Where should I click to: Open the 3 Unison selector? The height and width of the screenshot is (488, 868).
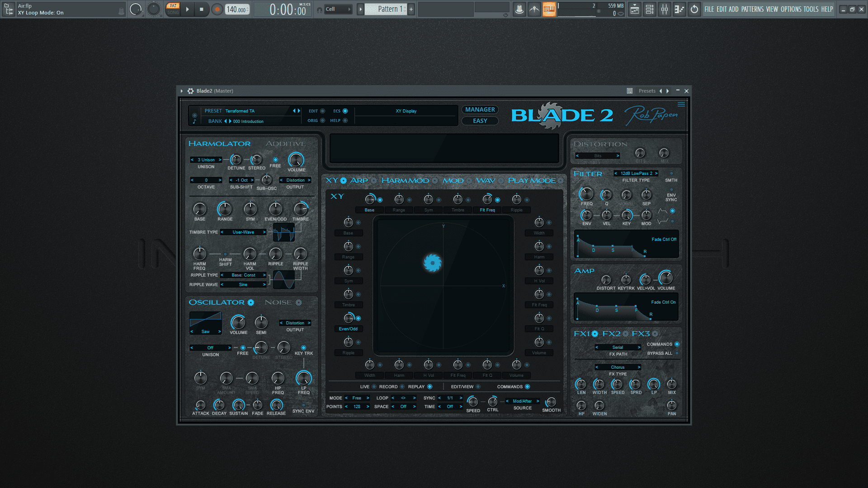206,160
